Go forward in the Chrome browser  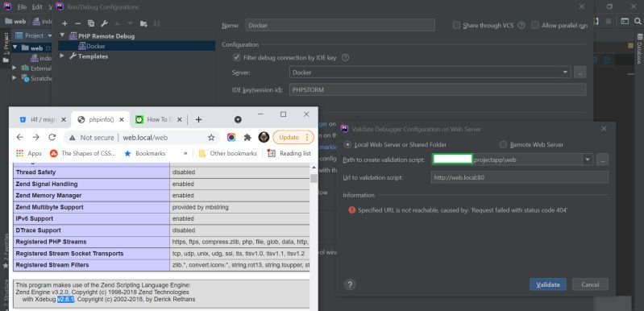[x=36, y=138]
